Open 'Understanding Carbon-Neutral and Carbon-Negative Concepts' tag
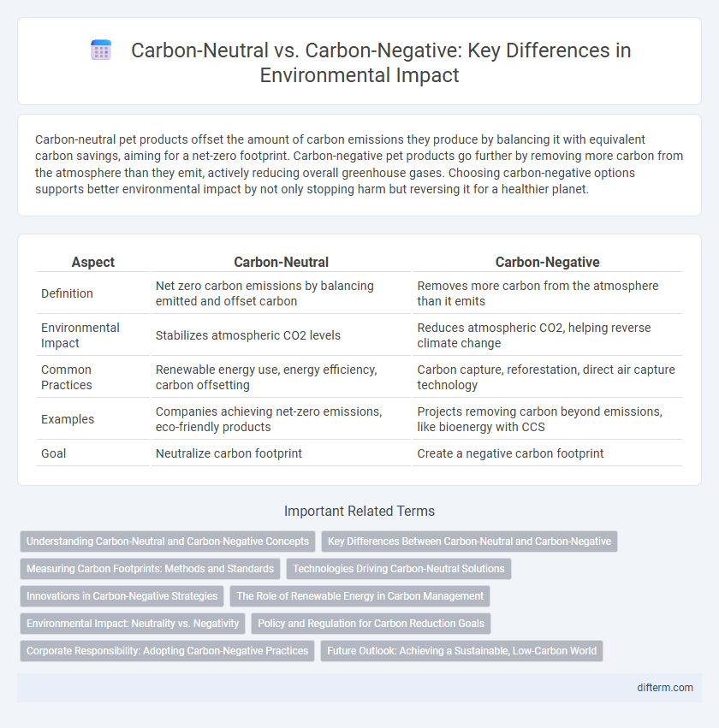This screenshot has width=719, height=728. coord(168,542)
